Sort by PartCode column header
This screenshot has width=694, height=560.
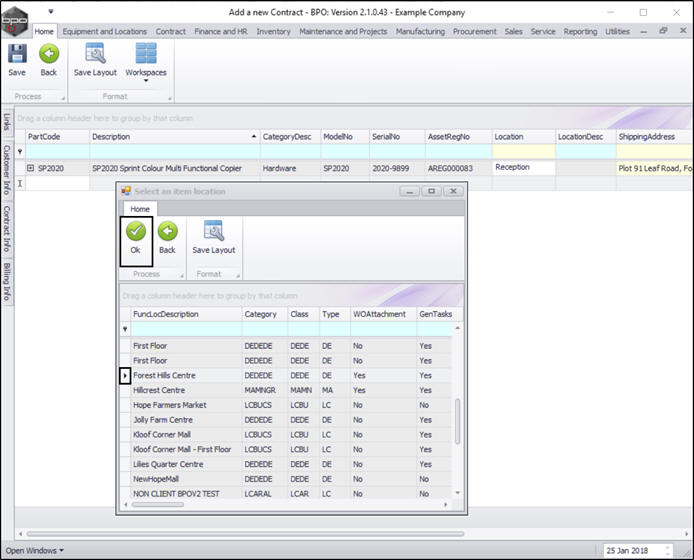click(57, 136)
